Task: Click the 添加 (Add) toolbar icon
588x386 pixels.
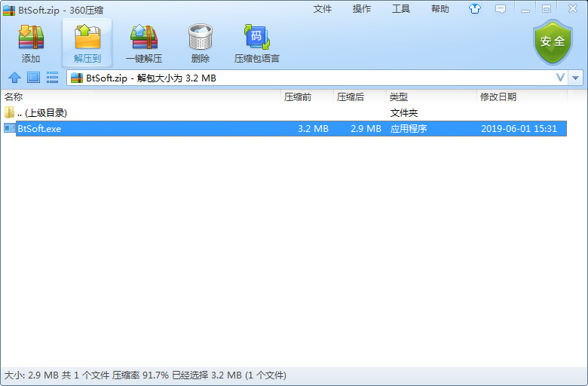Action: pyautogui.click(x=31, y=38)
